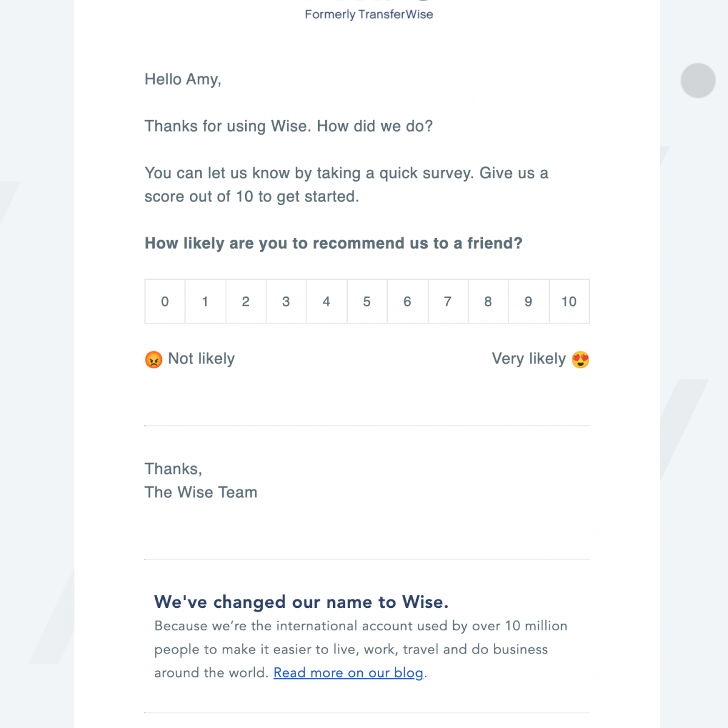Choose rating 2 for recommendation
This screenshot has height=728, width=728.
tap(246, 302)
